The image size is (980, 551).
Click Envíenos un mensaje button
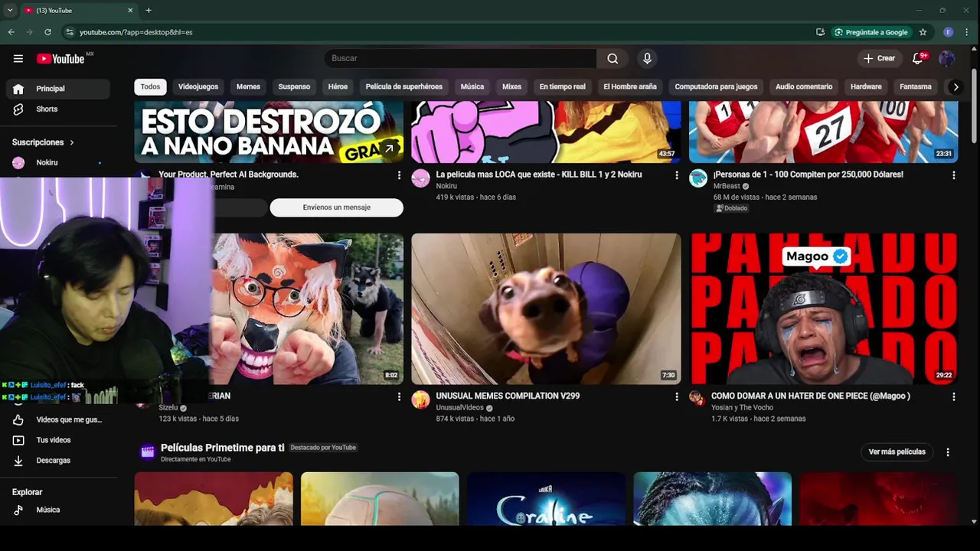click(x=336, y=207)
